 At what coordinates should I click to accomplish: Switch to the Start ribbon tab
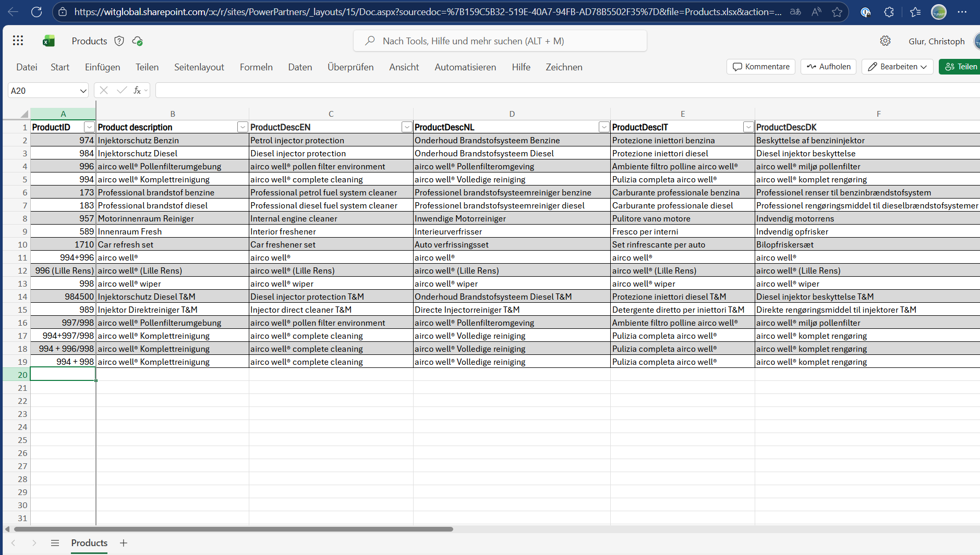60,67
